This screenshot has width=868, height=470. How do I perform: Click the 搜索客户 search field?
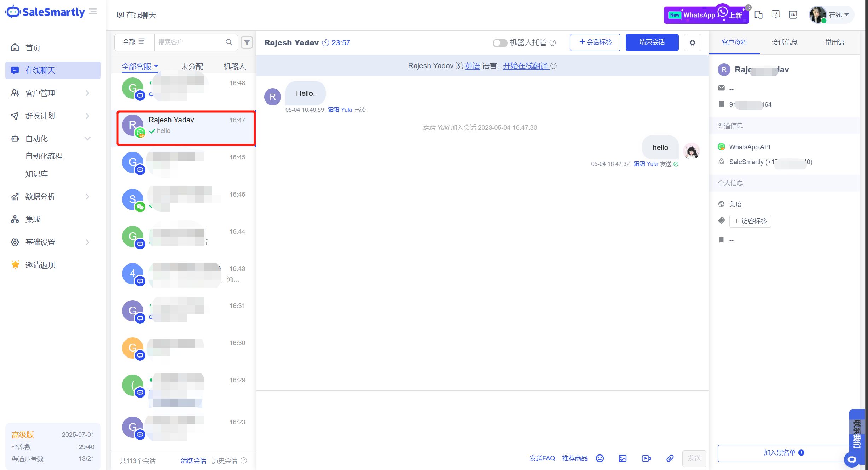189,42
